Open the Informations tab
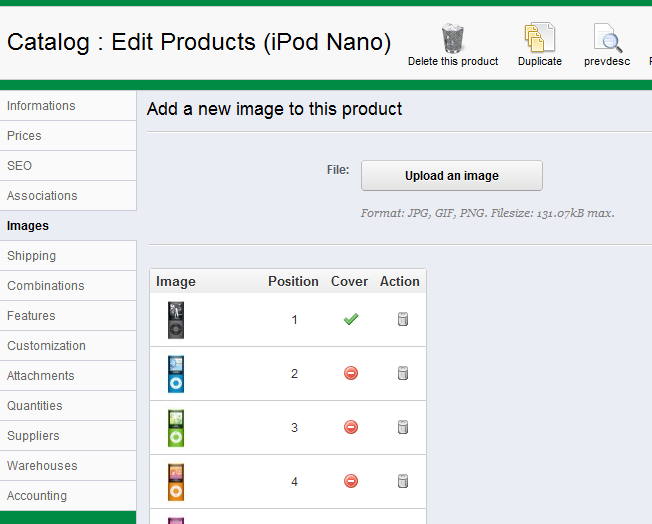The height and width of the screenshot is (524, 652). pyautogui.click(x=41, y=106)
